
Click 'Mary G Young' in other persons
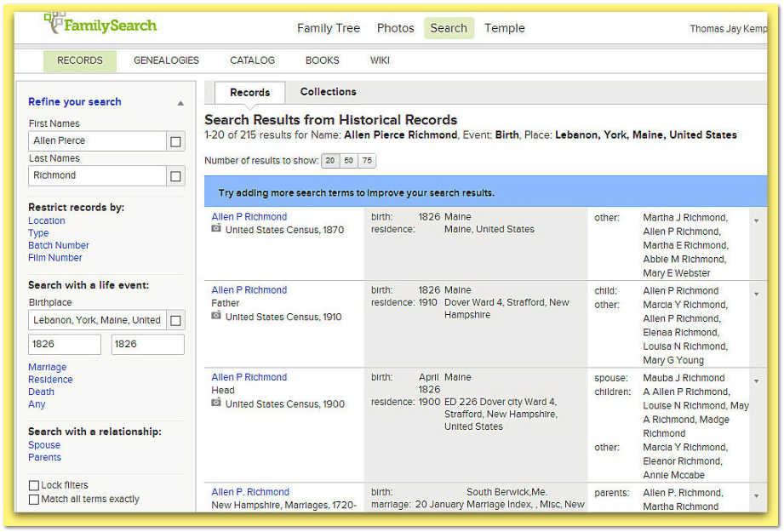tap(673, 360)
